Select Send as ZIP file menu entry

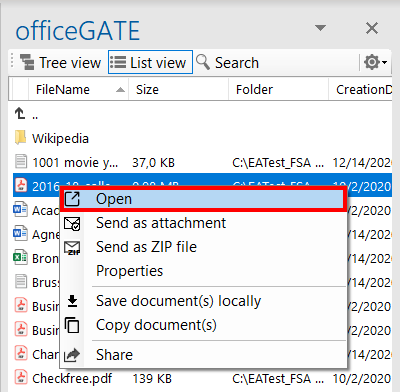(146, 247)
